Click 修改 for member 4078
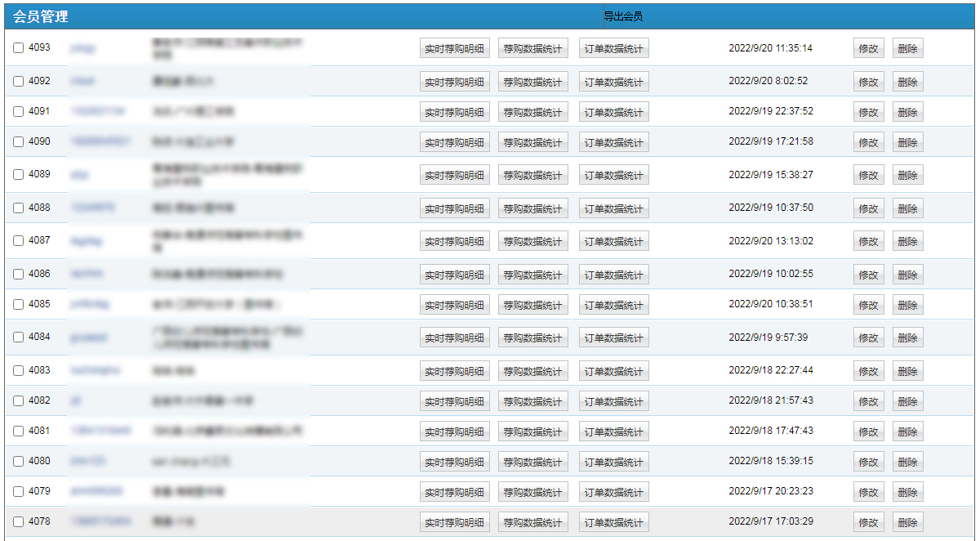The width and height of the screenshot is (980, 541). point(868,523)
